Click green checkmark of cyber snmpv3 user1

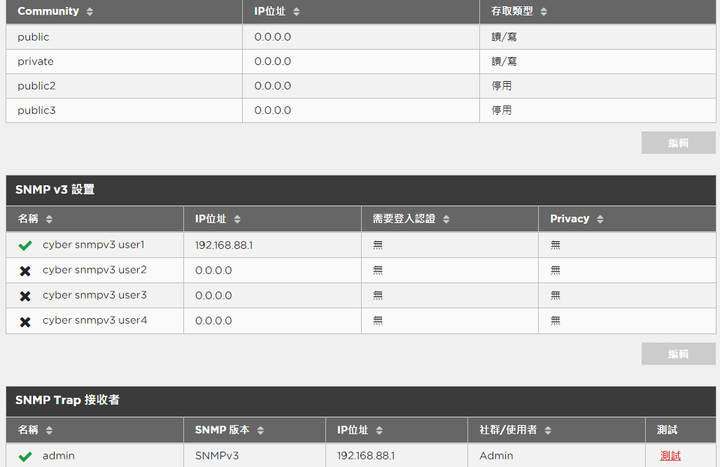(x=25, y=245)
